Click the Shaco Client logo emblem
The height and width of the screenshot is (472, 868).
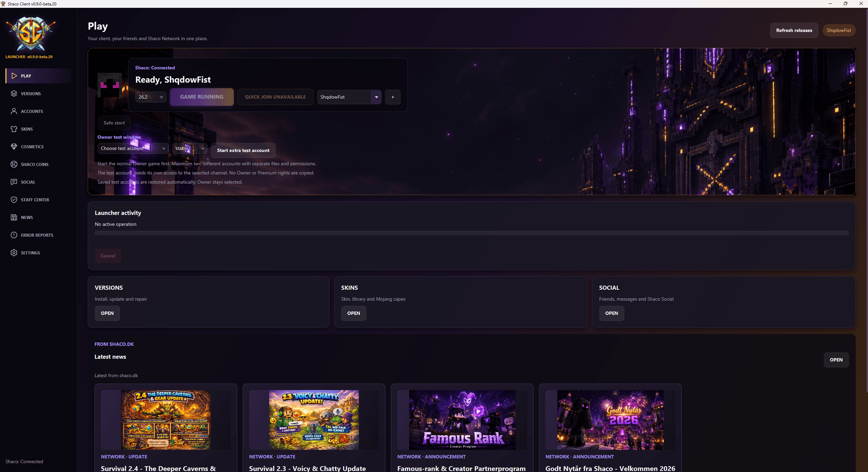coord(31,34)
